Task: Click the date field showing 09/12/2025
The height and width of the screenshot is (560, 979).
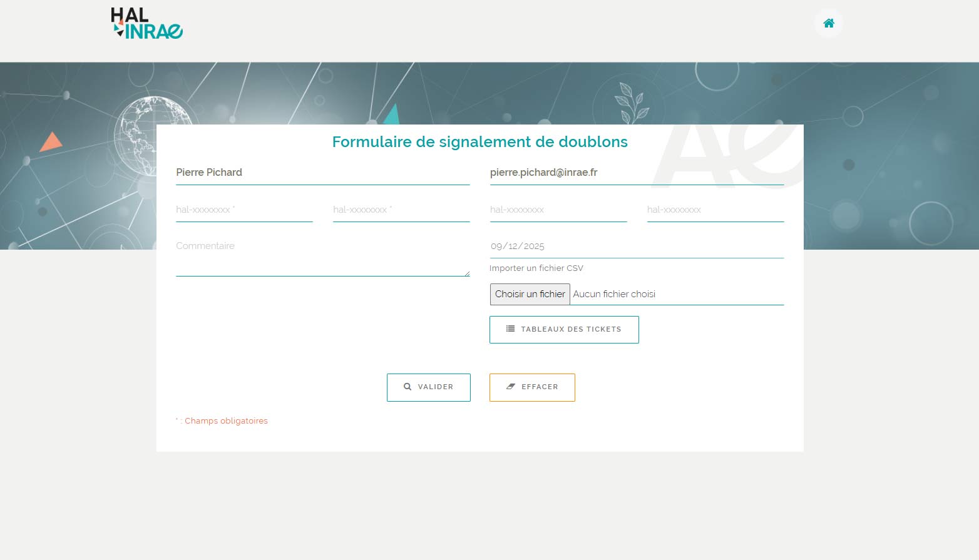Action: click(x=636, y=247)
